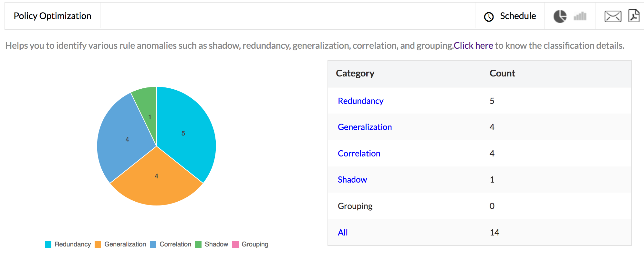Image resolution: width=644 pixels, height=260 pixels.
Task: Toggle the Generalization legend swatch
Action: click(98, 245)
